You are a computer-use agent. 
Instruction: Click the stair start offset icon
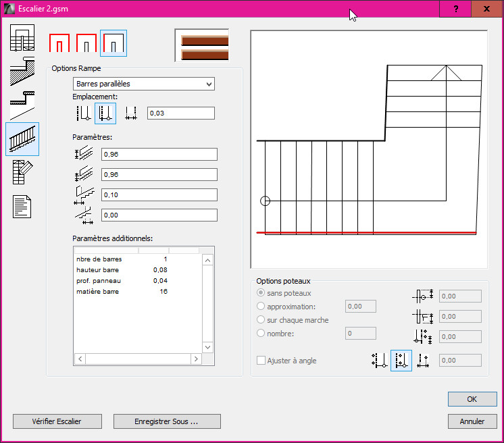point(84,195)
